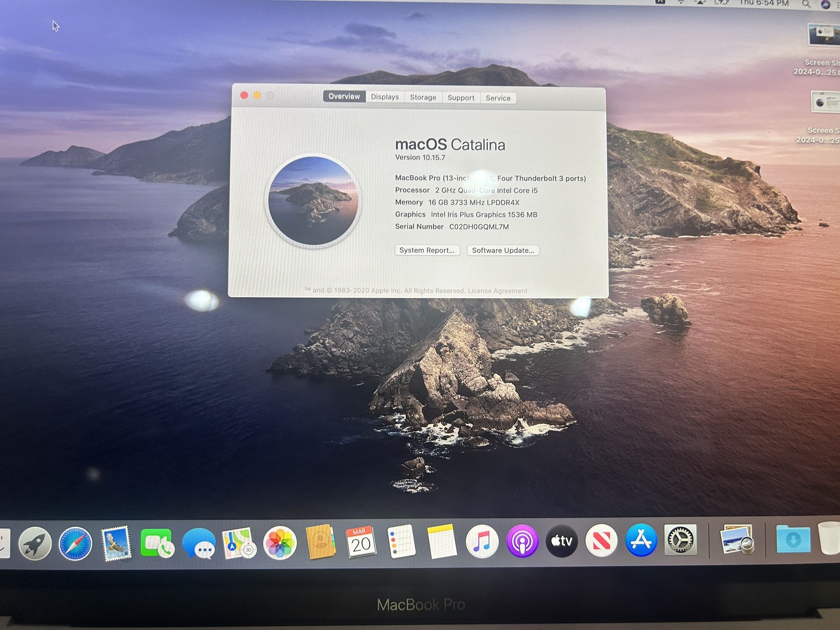Click the Version 10.15.7 text
Screen dimensions: 840x630
pyautogui.click(x=420, y=157)
